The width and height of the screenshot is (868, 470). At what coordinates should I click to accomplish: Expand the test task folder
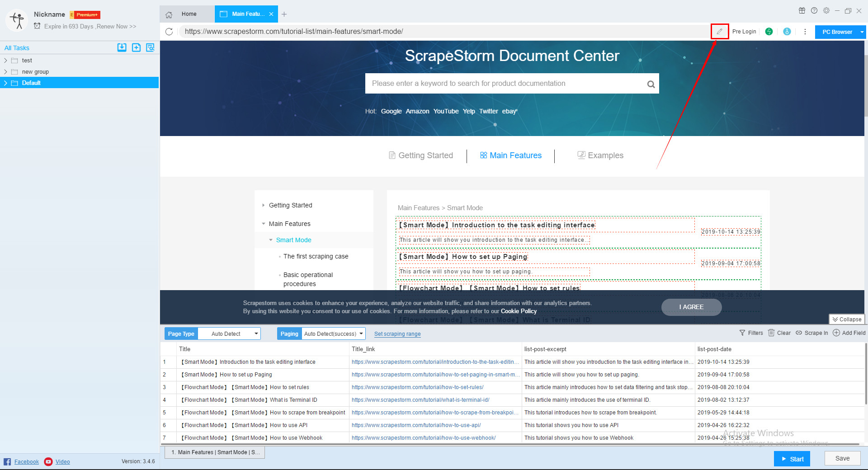(5, 61)
